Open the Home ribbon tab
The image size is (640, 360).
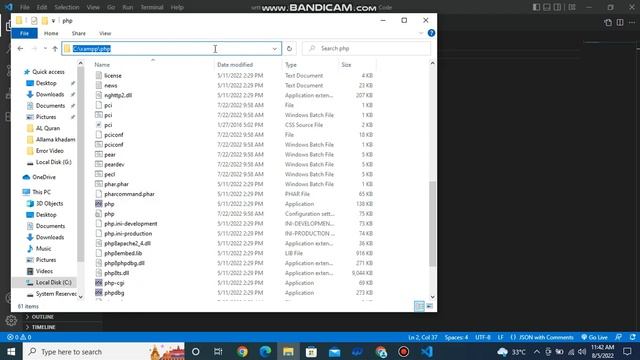click(x=51, y=33)
